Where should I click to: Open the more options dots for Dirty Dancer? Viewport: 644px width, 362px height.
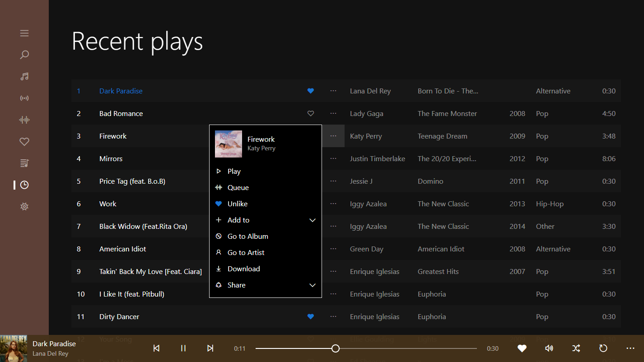333,316
